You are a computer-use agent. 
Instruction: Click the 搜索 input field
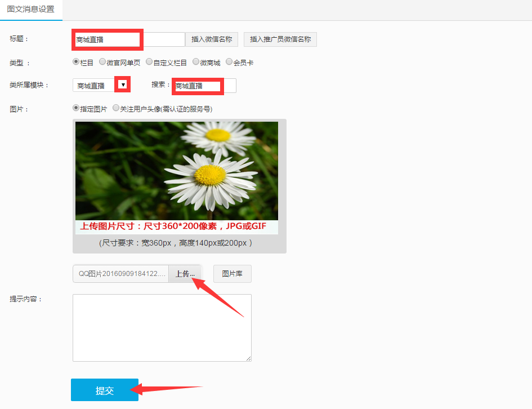(204, 86)
